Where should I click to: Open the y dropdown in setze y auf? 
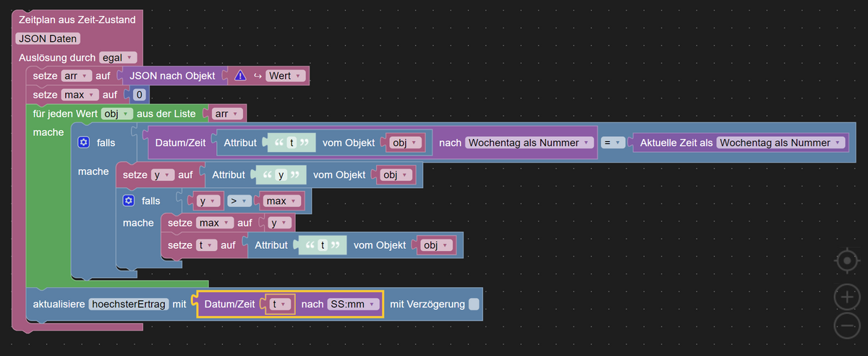point(163,175)
